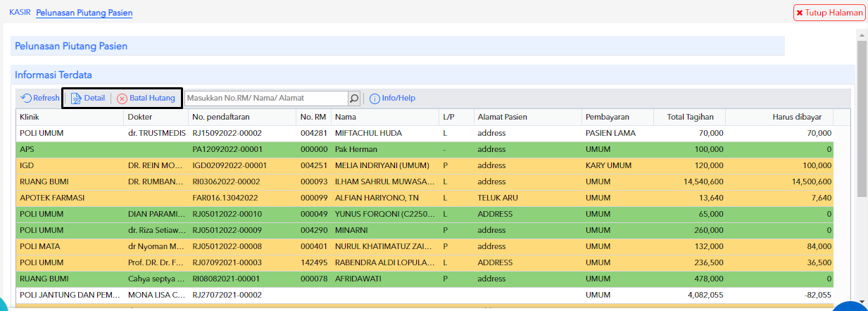Open Detail using the document icon
868x311 pixels.
76,99
